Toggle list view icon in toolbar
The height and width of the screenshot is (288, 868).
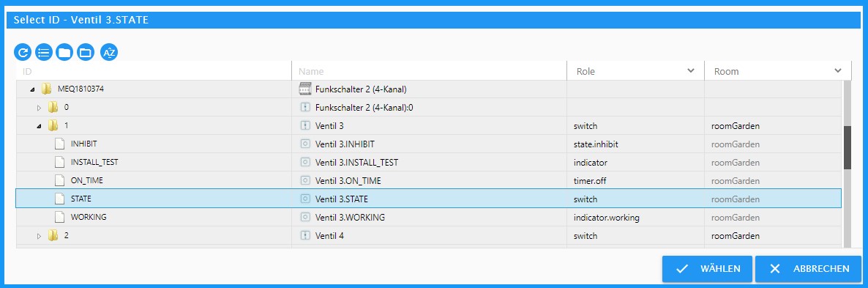pos(44,52)
